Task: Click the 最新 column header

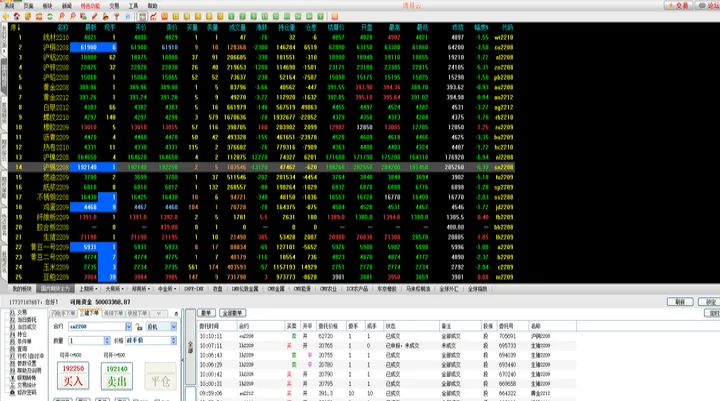Action: tap(88, 28)
